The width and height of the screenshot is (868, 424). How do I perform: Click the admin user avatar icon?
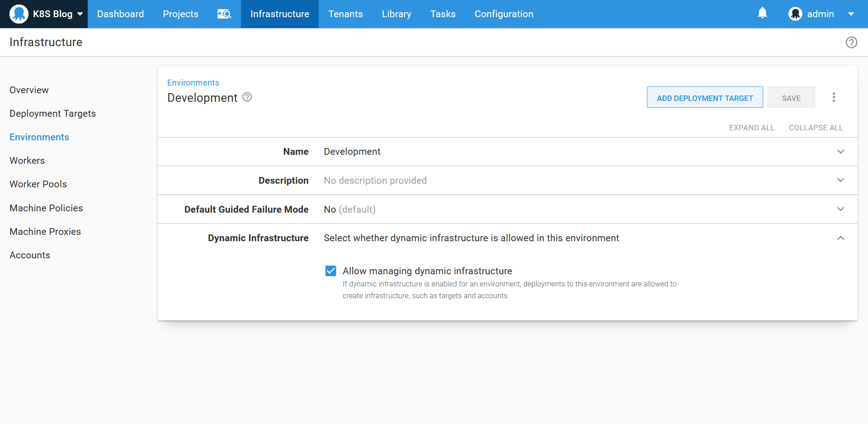pos(795,14)
